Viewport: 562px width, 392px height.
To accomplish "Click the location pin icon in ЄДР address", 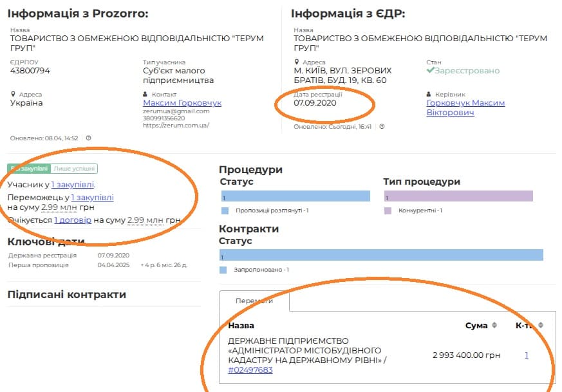I will 297,62.
